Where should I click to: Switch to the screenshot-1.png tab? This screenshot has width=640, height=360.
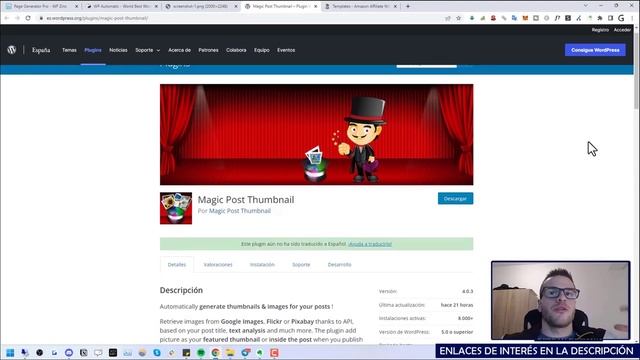[200, 6]
